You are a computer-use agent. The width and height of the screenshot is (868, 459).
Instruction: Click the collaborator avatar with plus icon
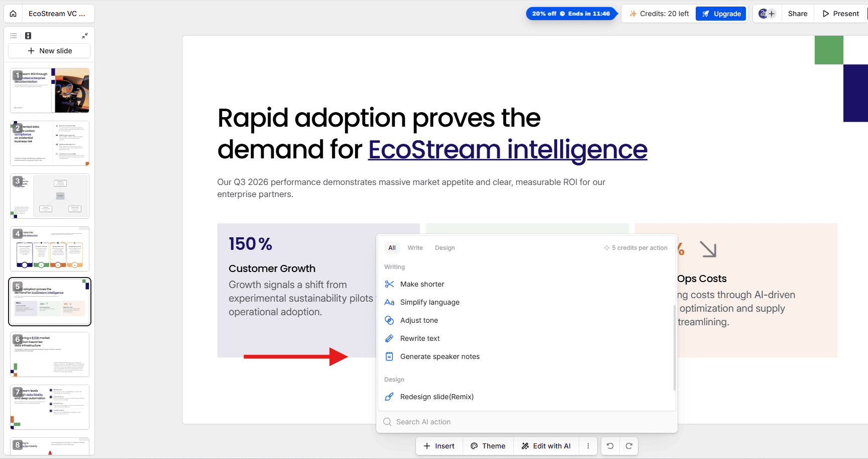click(767, 14)
